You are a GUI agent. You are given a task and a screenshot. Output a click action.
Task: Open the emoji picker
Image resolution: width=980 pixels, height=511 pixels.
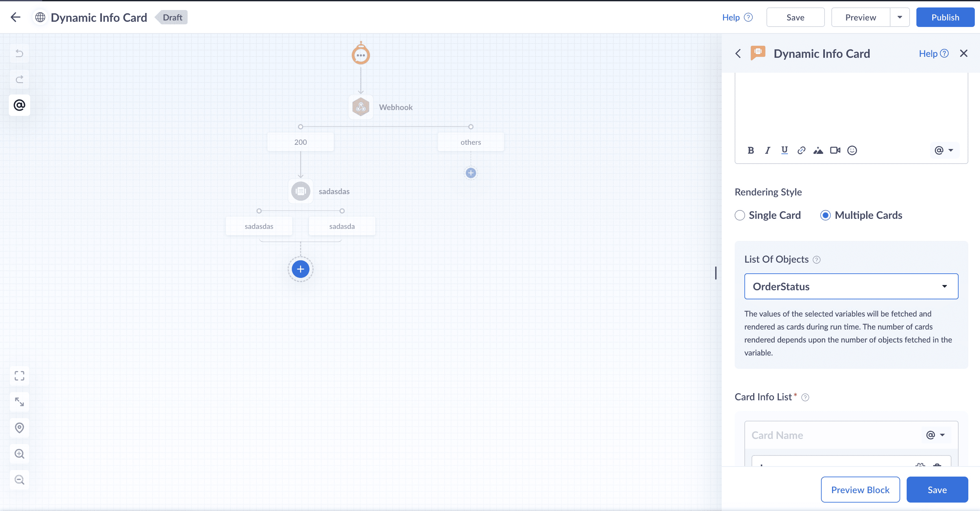point(852,150)
